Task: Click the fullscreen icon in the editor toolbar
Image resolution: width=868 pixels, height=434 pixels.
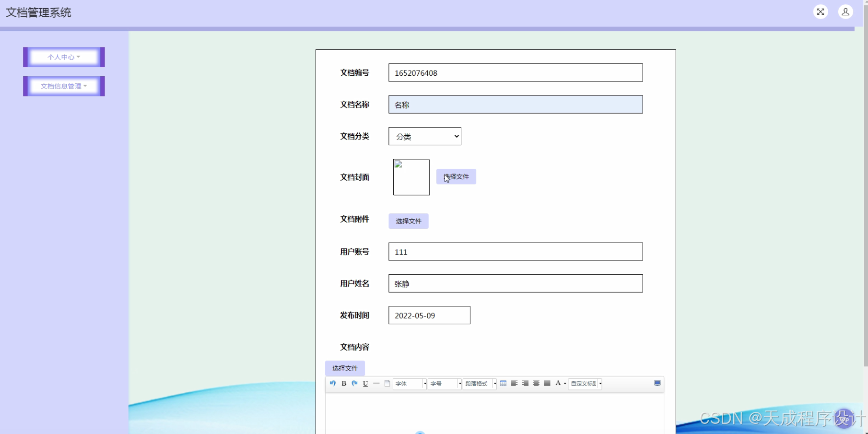Action: 657,384
